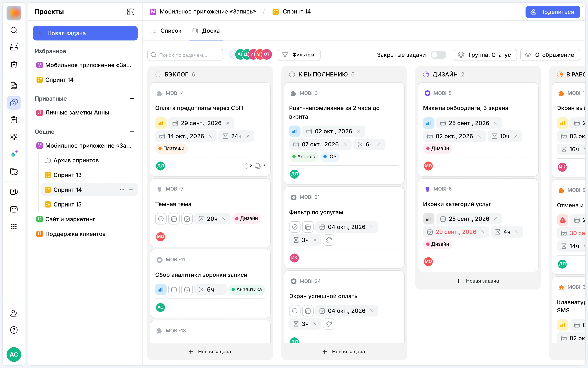This screenshot has height=368, width=588.
Task: Open the nine-dot apps grid icon
Action: [14, 227]
